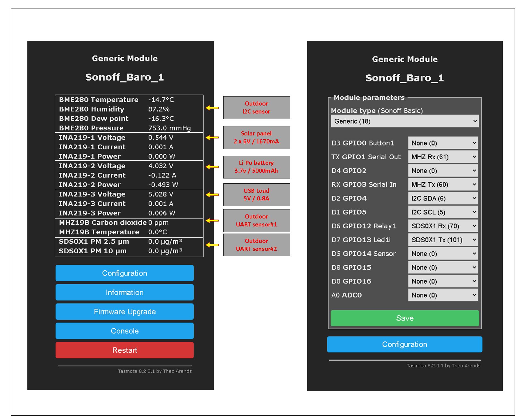Go to Firmware Upgrade
Screen dimensions: 531x420
pos(125,312)
